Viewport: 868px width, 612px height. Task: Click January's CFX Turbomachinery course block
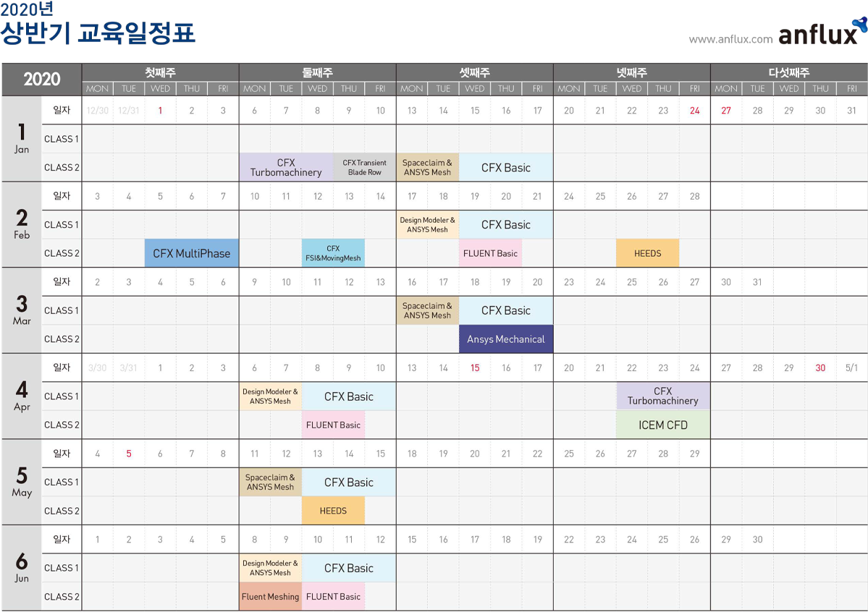[286, 167]
